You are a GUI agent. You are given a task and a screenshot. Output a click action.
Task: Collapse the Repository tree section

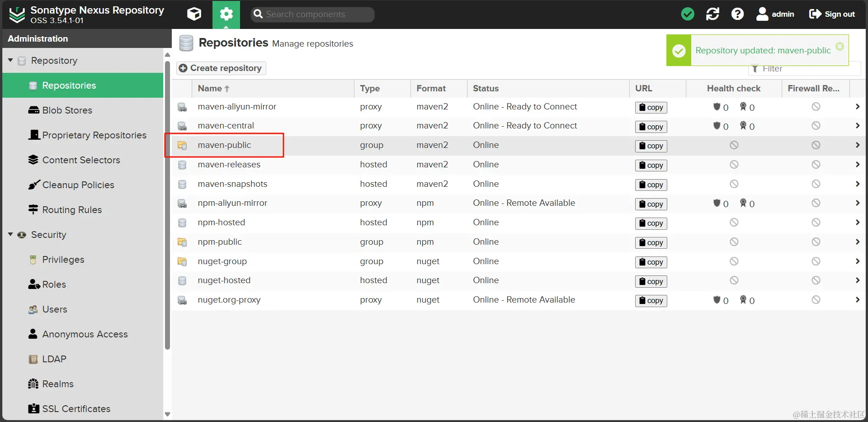[10, 60]
